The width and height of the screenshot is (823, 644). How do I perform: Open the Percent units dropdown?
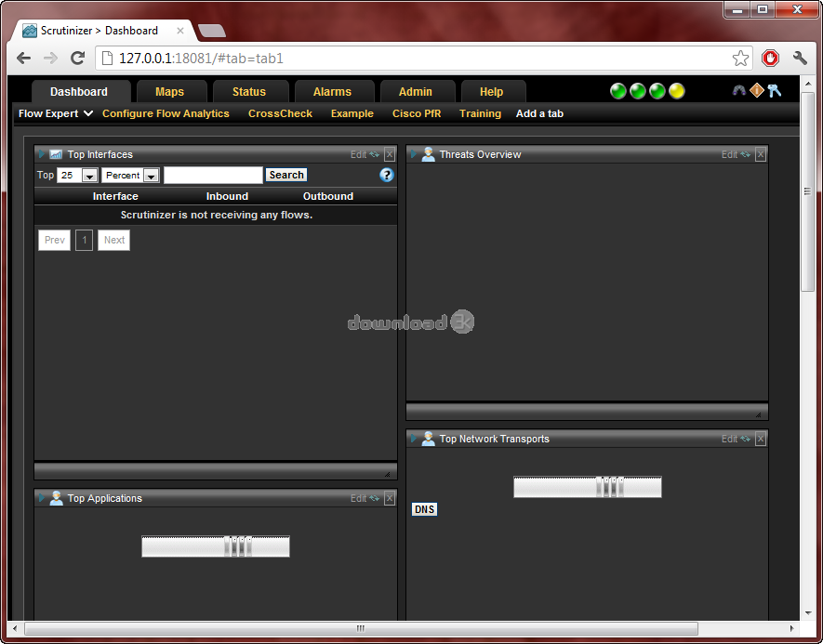click(131, 175)
